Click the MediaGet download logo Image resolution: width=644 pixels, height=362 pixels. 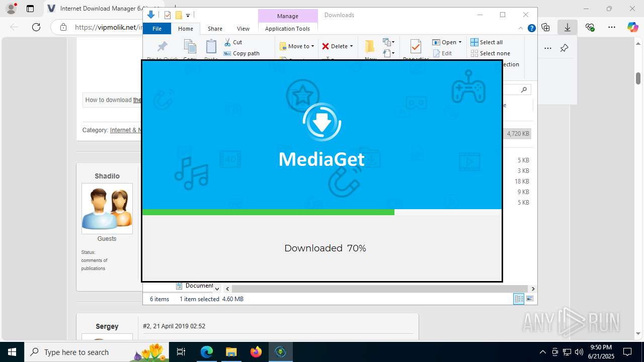[322, 122]
